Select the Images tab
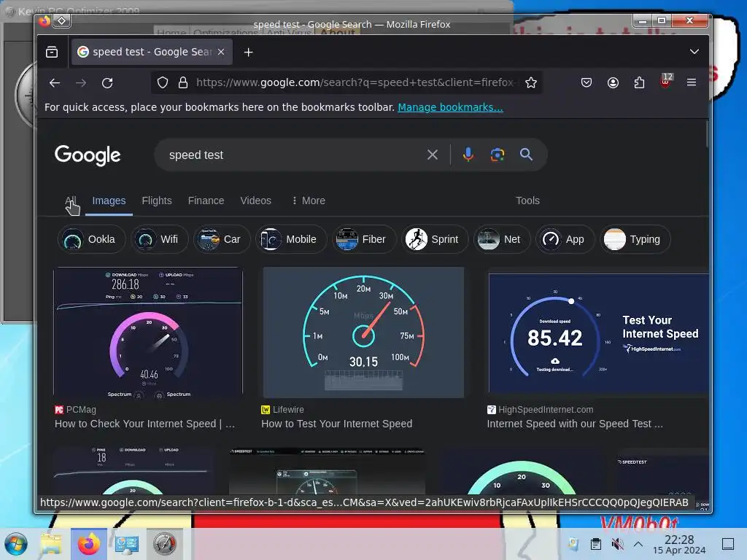This screenshot has height=560, width=747. pos(109,201)
